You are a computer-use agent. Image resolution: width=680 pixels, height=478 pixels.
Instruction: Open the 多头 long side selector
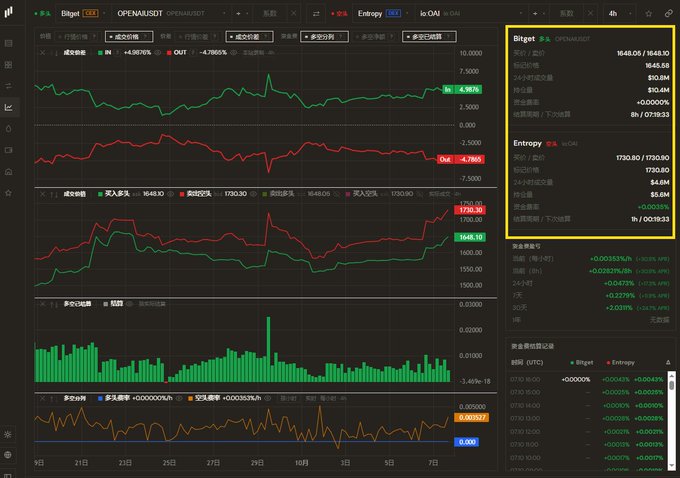pos(43,13)
